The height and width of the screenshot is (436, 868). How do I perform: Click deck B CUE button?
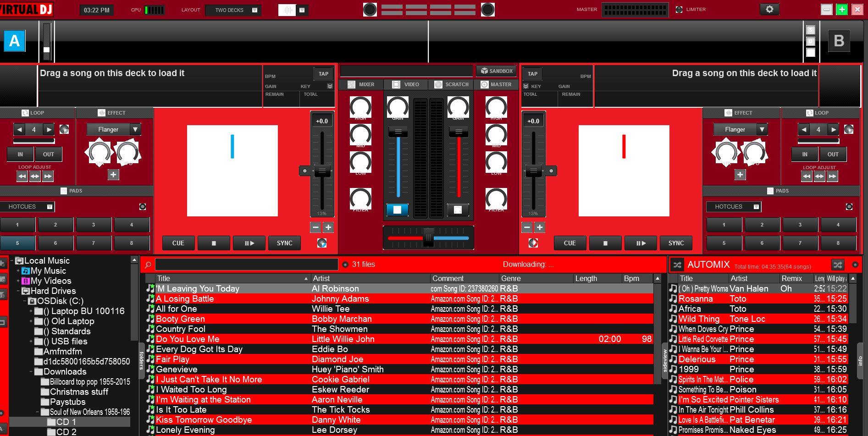tap(570, 243)
